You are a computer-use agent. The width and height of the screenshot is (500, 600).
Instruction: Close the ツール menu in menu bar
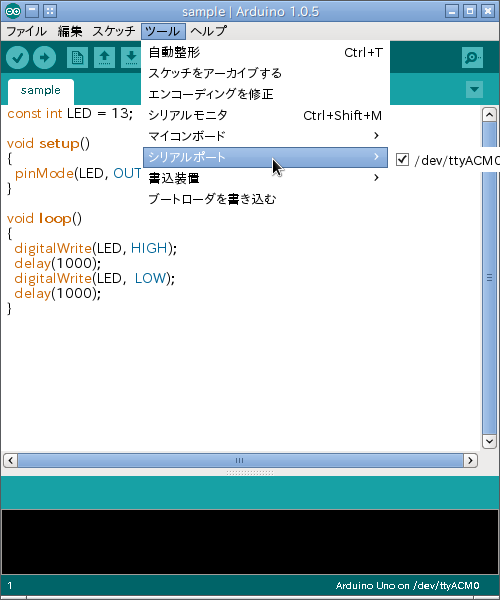163,31
